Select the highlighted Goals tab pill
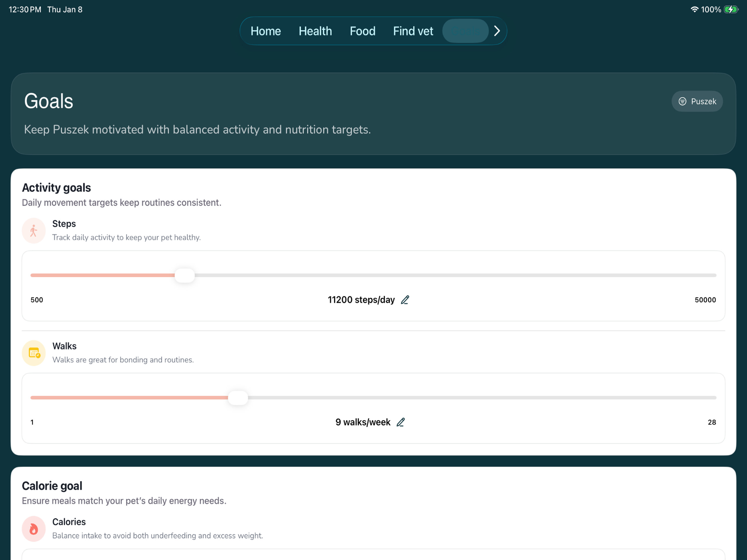Viewport: 747px width, 560px height. pos(465,31)
